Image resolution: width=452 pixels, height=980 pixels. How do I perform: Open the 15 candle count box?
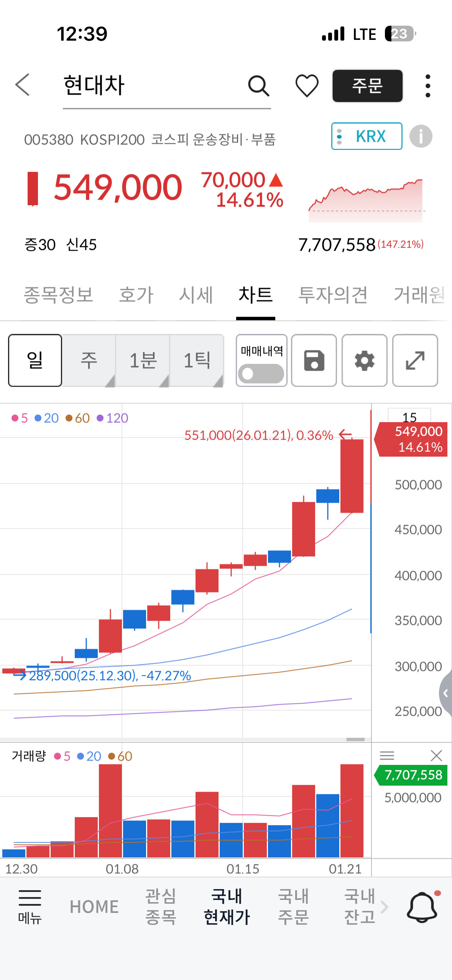(409, 416)
